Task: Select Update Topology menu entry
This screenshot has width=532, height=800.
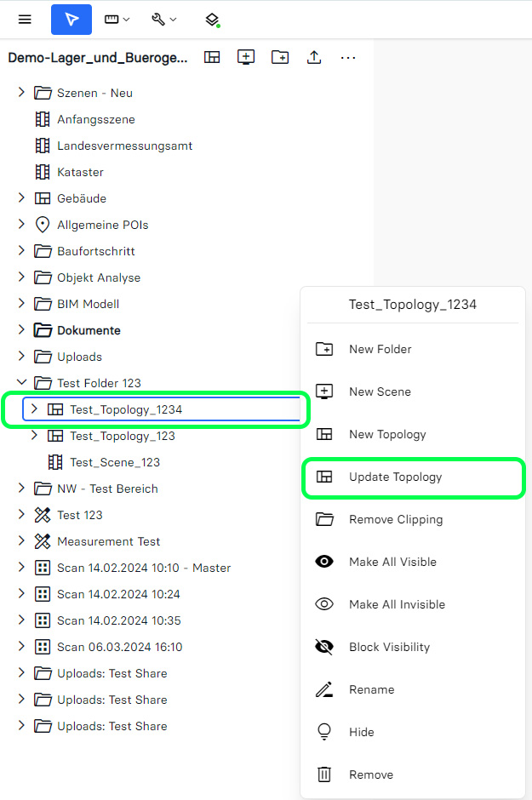Action: (x=395, y=477)
